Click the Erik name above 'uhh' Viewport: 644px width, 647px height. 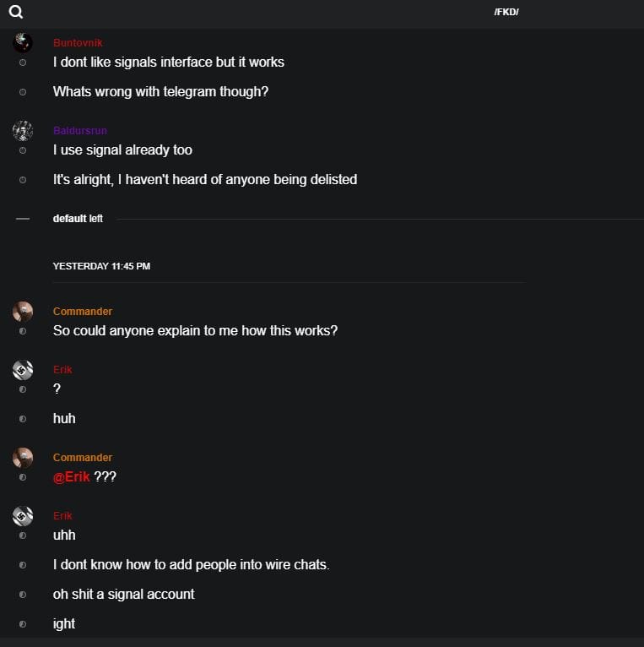click(62, 516)
